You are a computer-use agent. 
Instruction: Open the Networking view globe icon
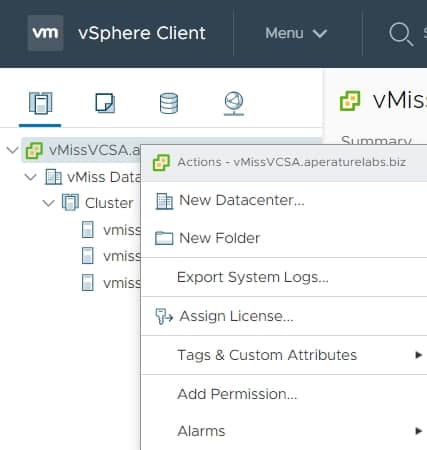pyautogui.click(x=234, y=103)
